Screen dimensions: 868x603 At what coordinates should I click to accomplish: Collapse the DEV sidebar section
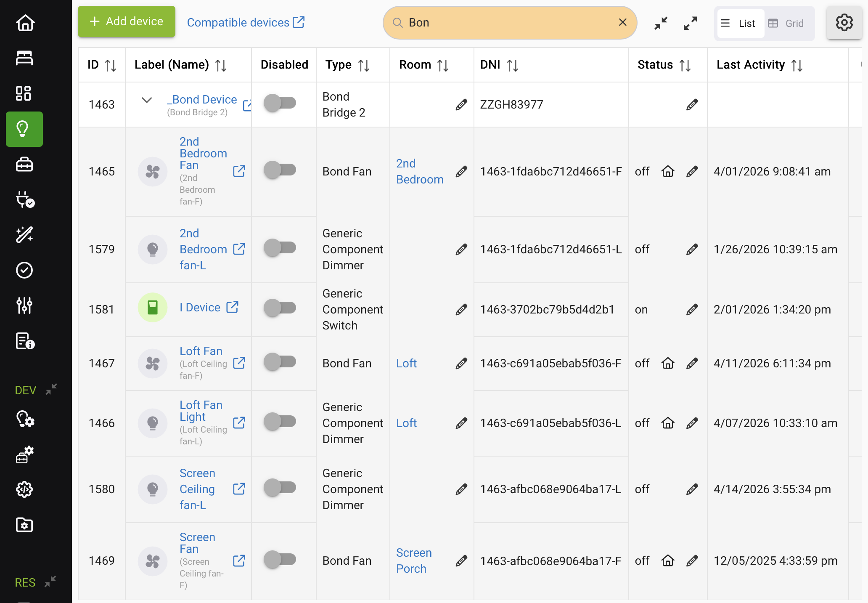51,389
